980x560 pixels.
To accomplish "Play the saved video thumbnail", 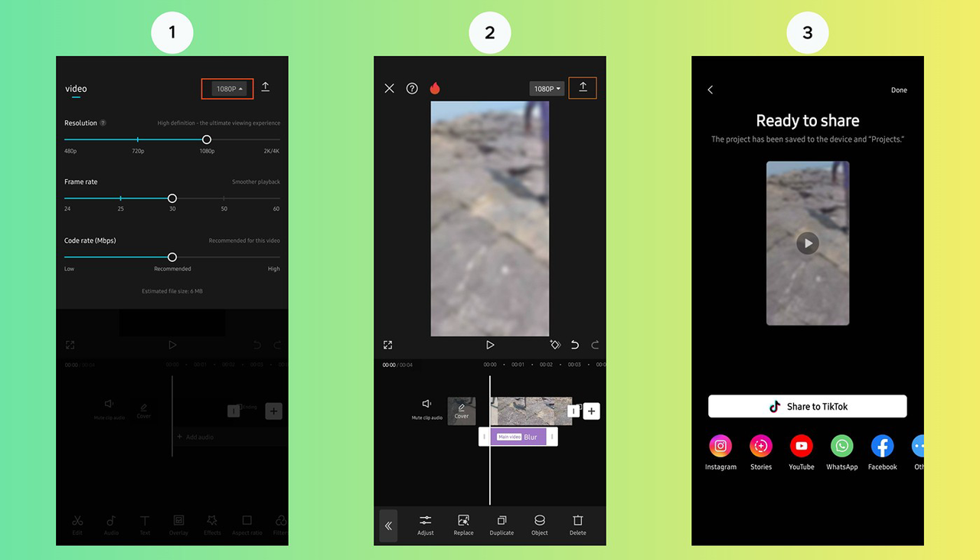I will [x=808, y=243].
